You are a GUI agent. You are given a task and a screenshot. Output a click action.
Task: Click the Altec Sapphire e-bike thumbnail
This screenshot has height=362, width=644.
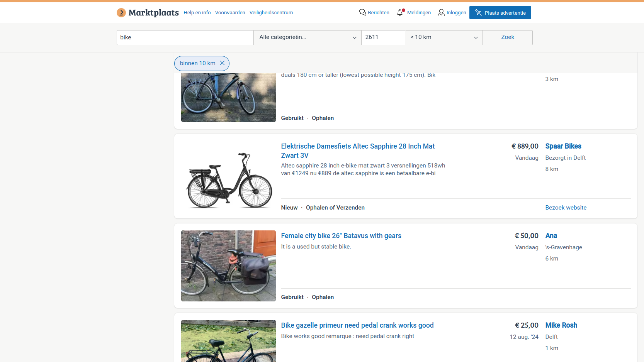(228, 176)
